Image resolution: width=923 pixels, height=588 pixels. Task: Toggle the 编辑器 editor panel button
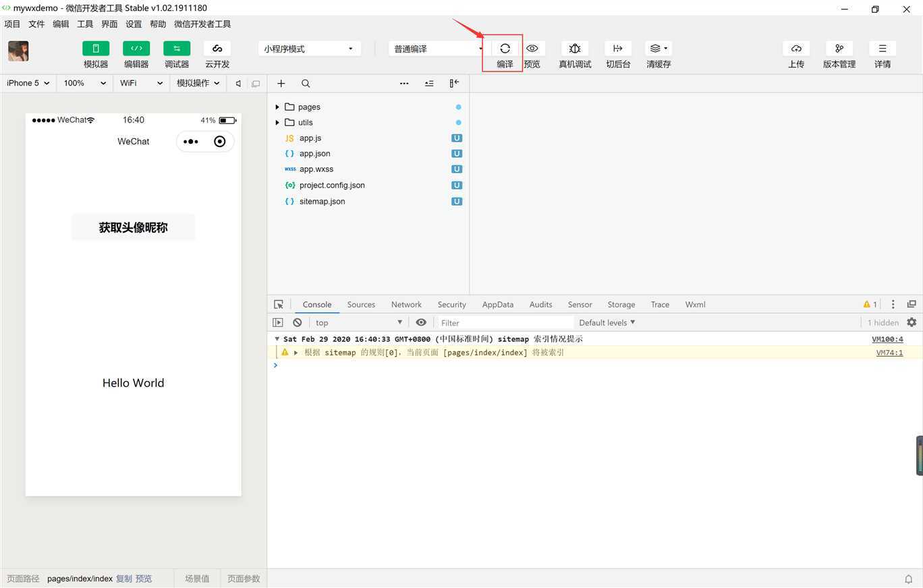coord(136,49)
